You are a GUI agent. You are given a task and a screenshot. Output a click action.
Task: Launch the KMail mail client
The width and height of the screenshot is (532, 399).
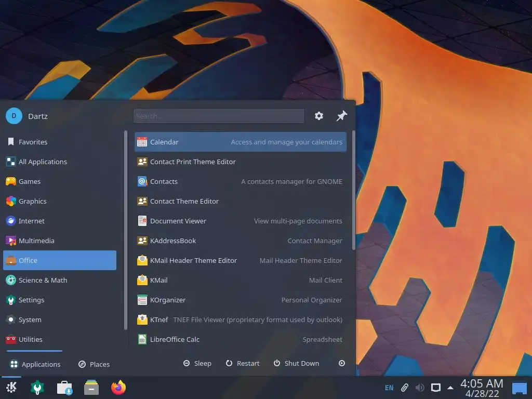241,280
